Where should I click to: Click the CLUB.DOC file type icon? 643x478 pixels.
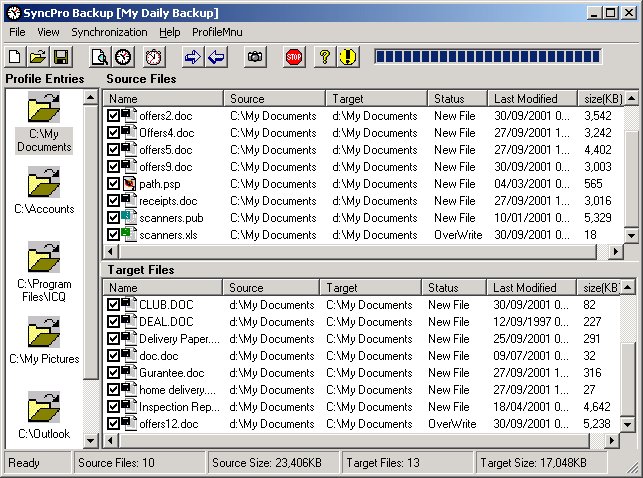[129, 304]
